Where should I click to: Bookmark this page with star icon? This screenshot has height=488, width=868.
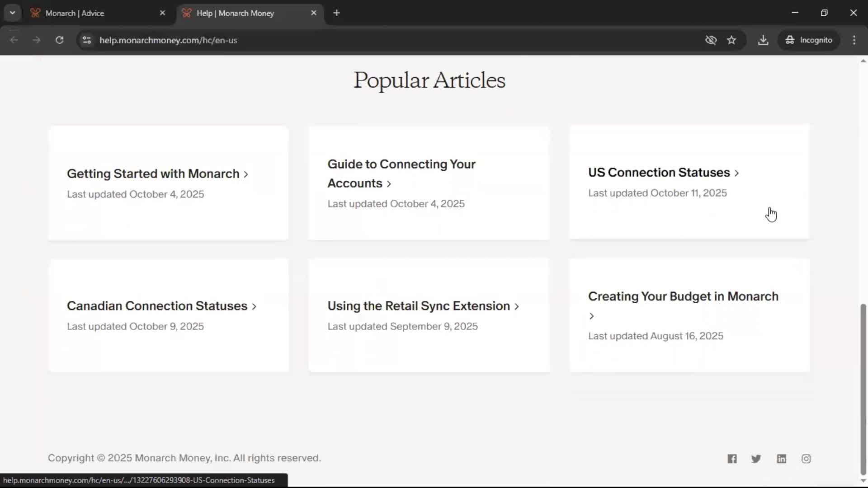click(731, 40)
